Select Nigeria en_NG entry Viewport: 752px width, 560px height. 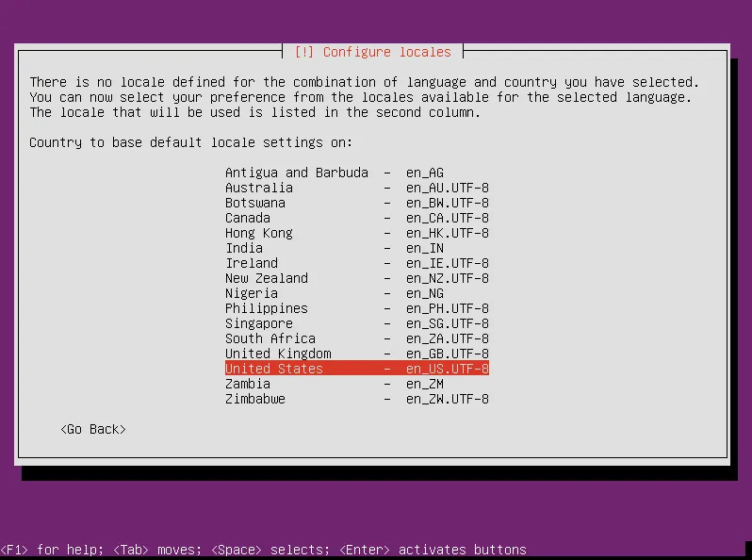(x=356, y=293)
